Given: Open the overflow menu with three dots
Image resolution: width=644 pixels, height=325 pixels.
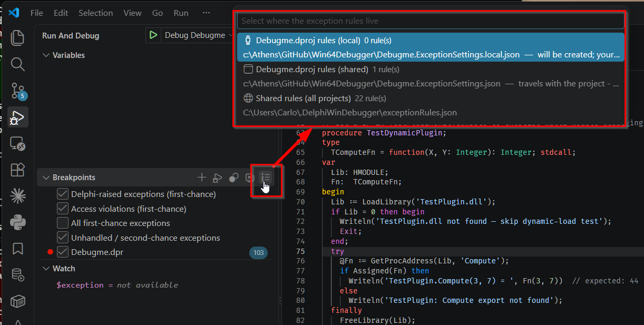Looking at the screenshot, I should pos(206,13).
